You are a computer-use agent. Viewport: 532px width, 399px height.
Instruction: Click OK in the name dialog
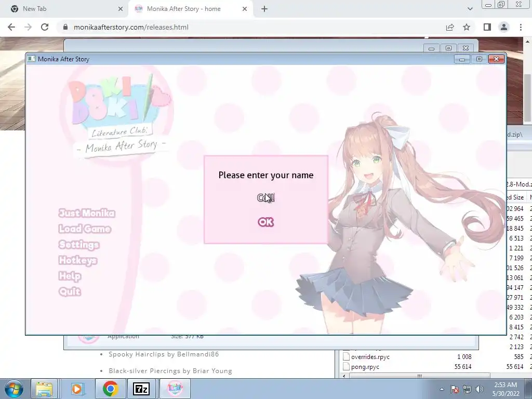click(x=265, y=222)
